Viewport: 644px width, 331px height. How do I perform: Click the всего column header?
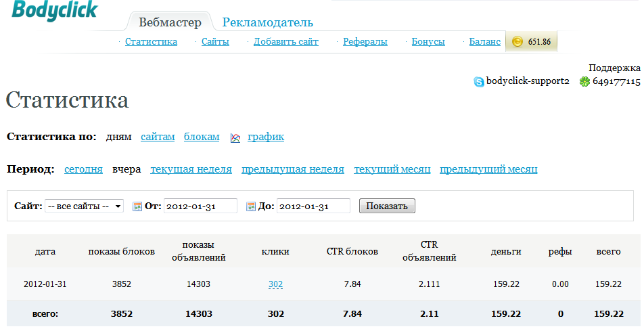click(x=608, y=252)
